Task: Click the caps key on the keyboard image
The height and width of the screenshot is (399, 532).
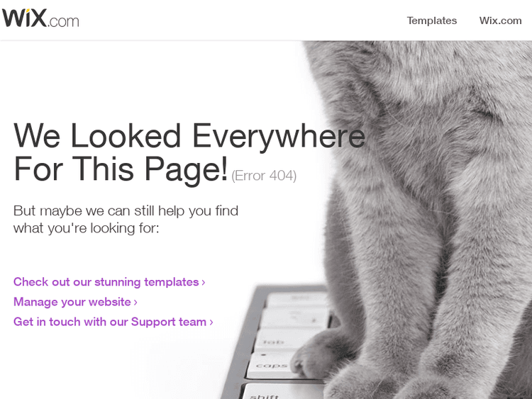Action: pos(273,366)
